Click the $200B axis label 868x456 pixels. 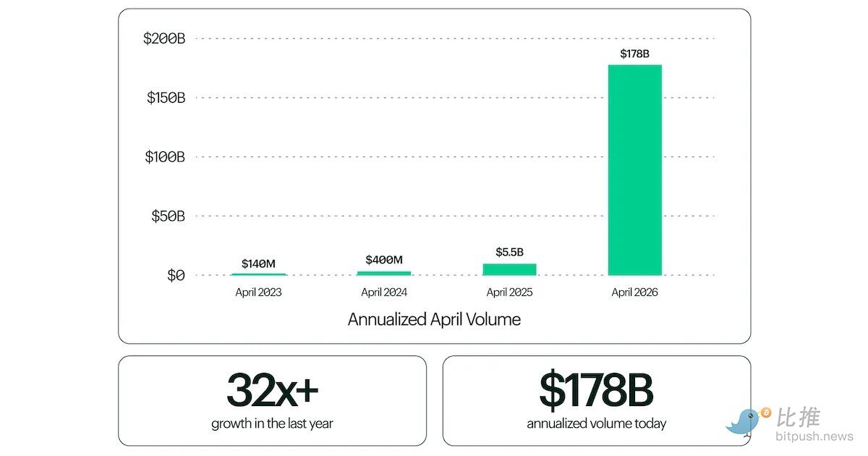(164, 38)
